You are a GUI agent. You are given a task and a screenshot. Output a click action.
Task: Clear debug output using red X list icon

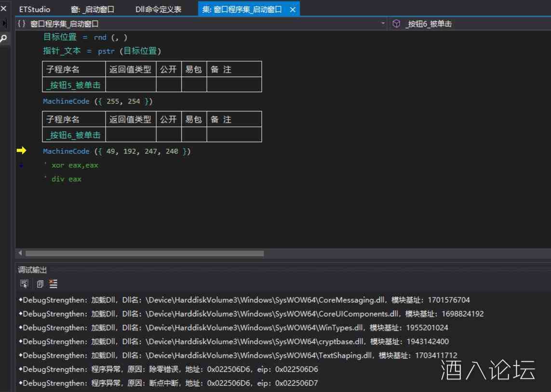pyautogui.click(x=53, y=284)
